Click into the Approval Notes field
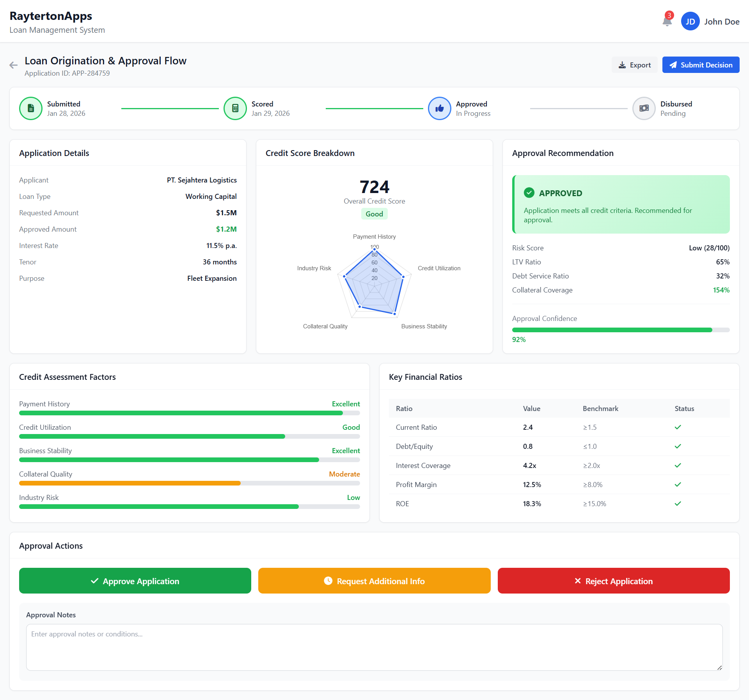The image size is (749, 700). tap(374, 647)
